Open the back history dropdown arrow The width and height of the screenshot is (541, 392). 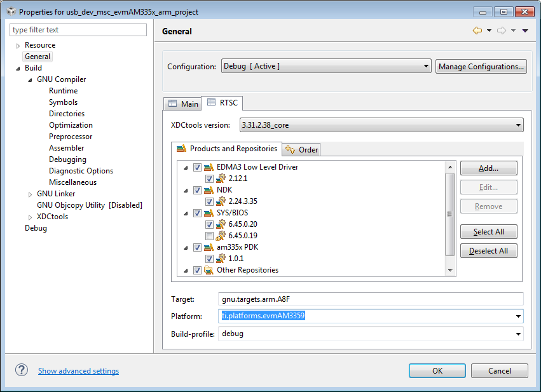[x=489, y=30]
